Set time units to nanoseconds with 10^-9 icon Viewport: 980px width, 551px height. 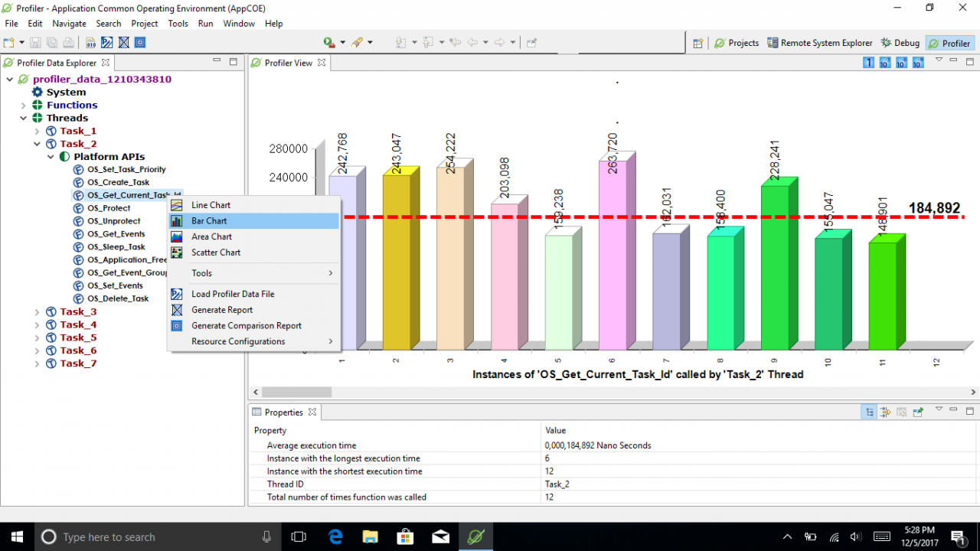click(918, 62)
